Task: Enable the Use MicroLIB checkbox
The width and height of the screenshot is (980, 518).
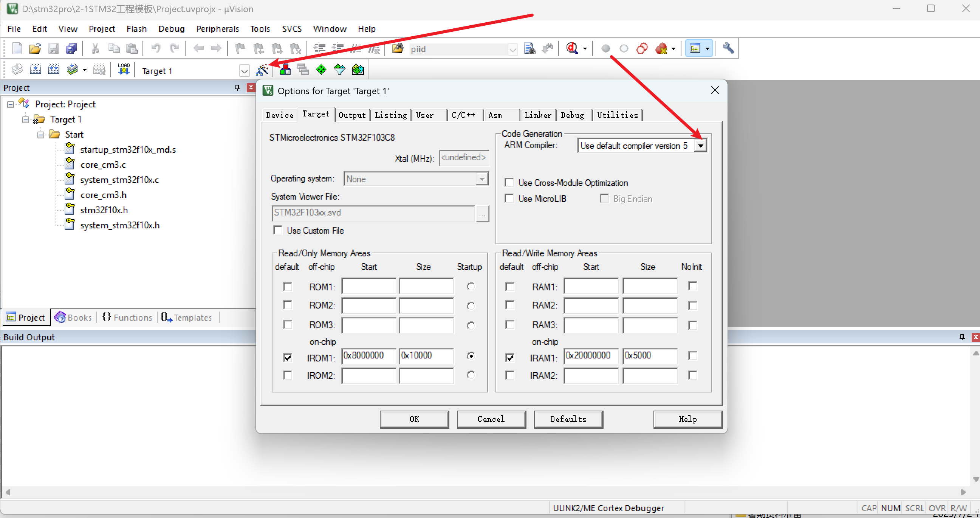Action: click(x=509, y=199)
